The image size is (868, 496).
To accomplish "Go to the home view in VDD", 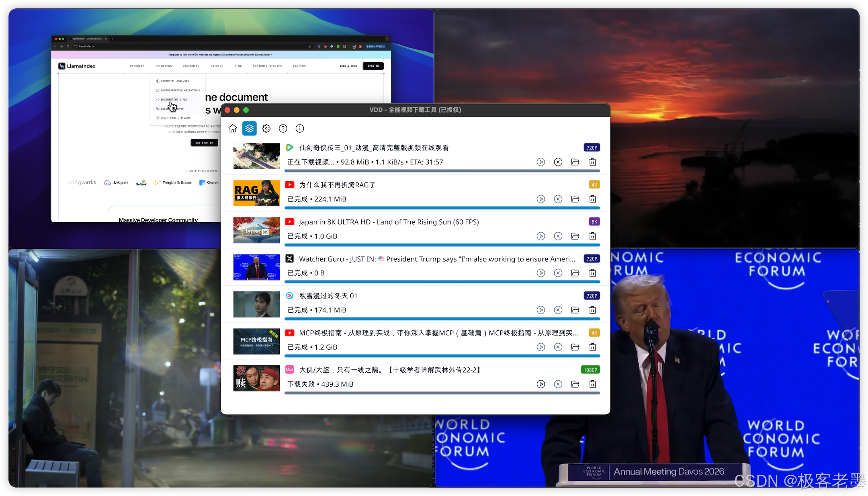I will point(233,129).
